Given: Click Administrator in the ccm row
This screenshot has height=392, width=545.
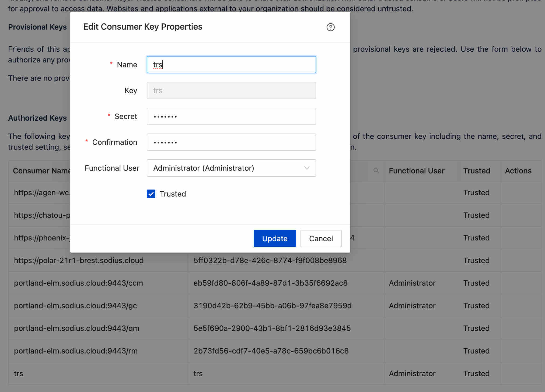Looking at the screenshot, I should pos(412,283).
